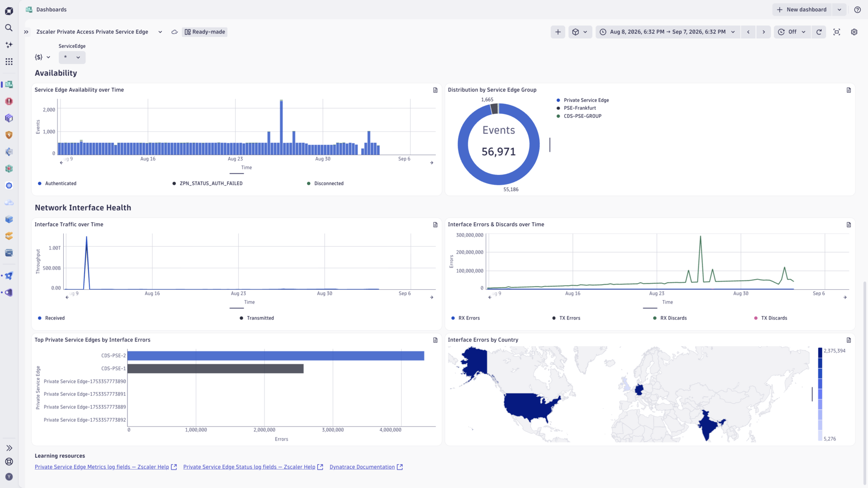The width and height of the screenshot is (868, 488).
Task: Open Private Service Edge Status log fields link
Action: (x=253, y=467)
